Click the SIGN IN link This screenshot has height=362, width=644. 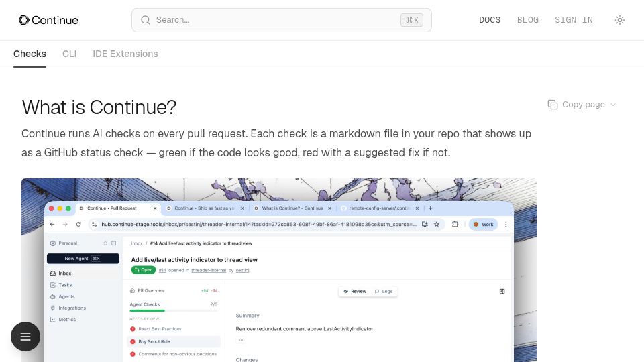[x=574, y=20]
